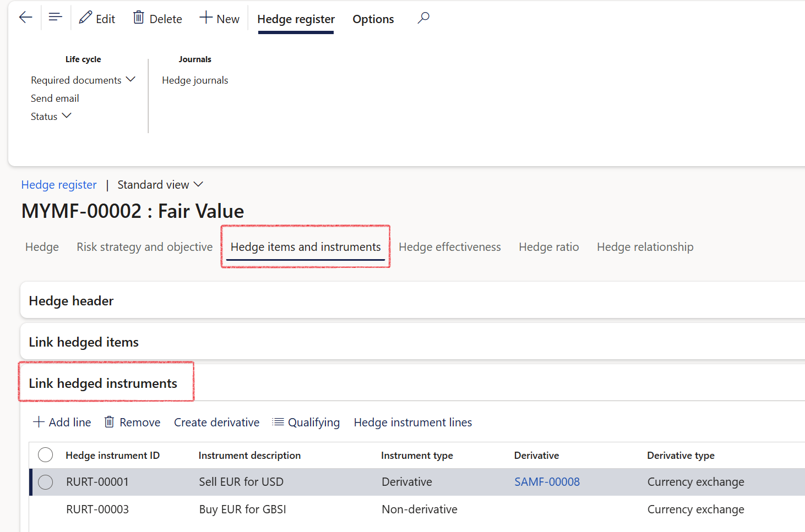Click the Edit pencil icon
The image size is (805, 532).
[x=85, y=18]
